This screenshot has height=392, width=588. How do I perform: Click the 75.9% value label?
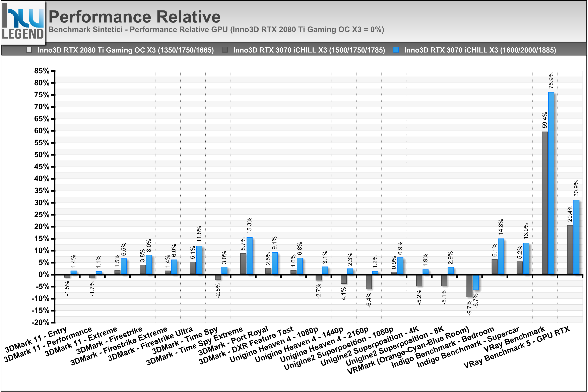click(551, 80)
